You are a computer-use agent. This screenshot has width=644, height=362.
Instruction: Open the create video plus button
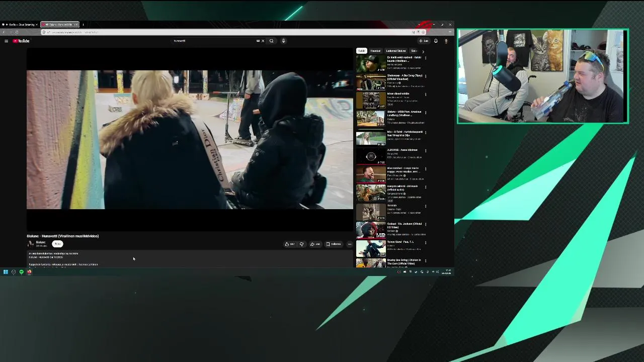424,41
